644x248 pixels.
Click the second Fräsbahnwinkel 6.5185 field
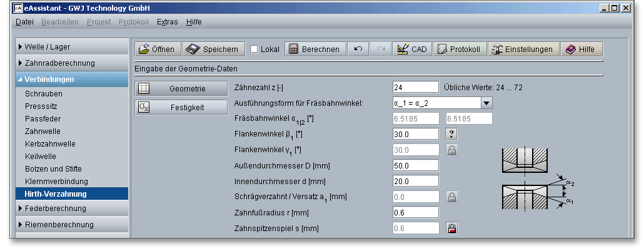click(469, 118)
